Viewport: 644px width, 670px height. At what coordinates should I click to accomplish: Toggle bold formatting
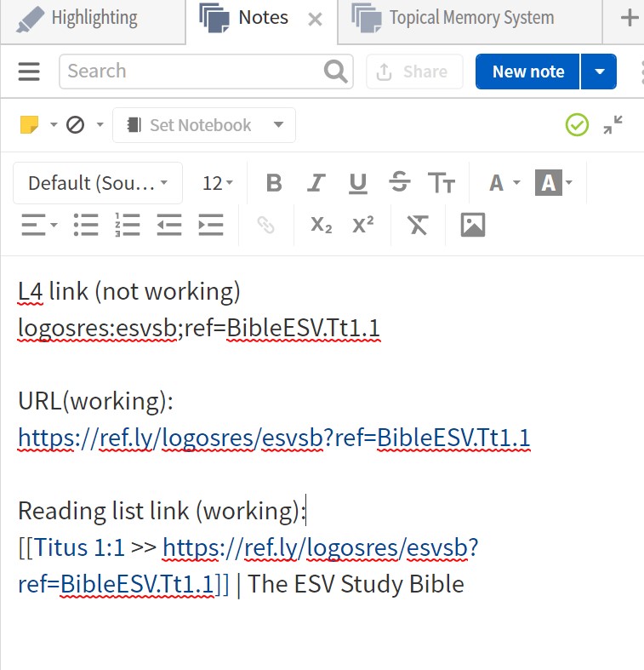tap(274, 183)
